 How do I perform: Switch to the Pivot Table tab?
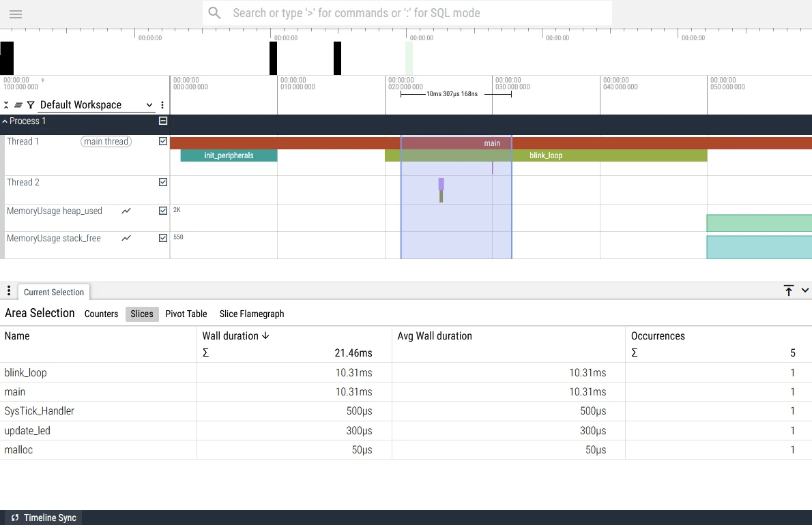coord(186,314)
